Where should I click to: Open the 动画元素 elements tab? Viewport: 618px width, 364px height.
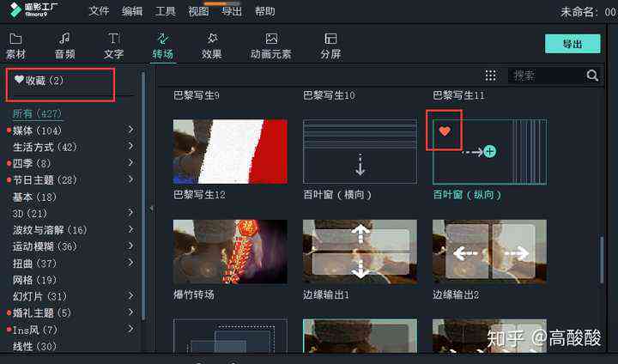pos(270,46)
